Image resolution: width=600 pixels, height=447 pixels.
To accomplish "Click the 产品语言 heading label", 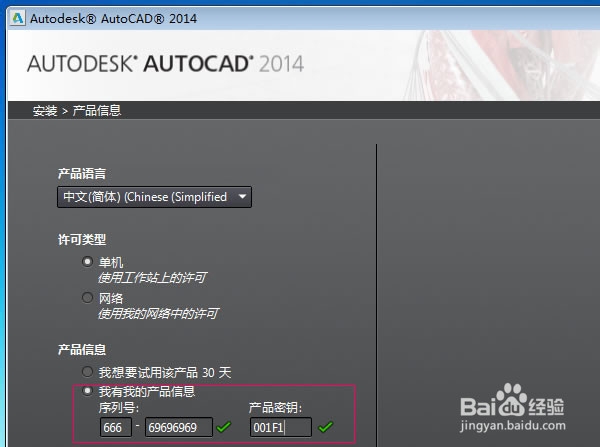I will click(x=82, y=174).
